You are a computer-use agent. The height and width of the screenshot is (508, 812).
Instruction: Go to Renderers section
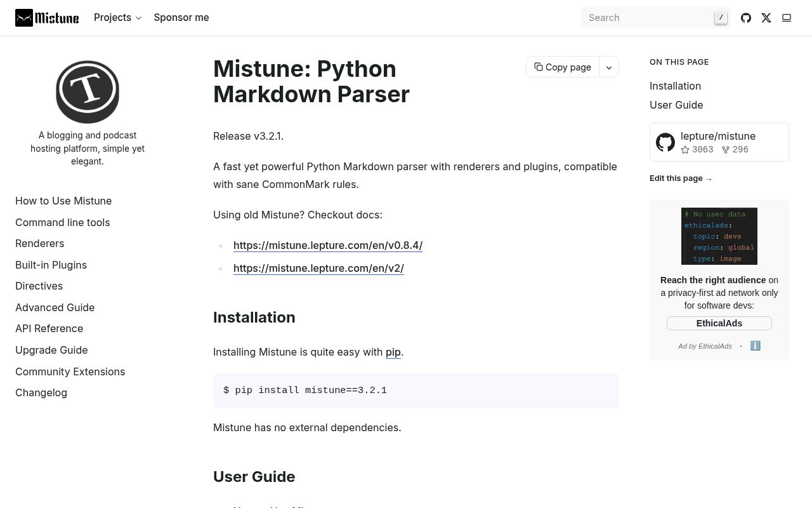pyautogui.click(x=40, y=243)
